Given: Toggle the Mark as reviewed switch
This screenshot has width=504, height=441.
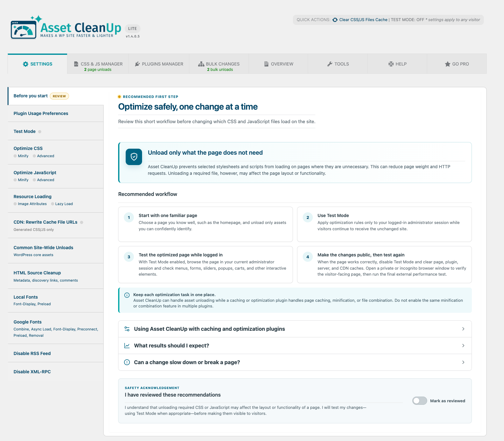Looking at the screenshot, I should click(420, 401).
